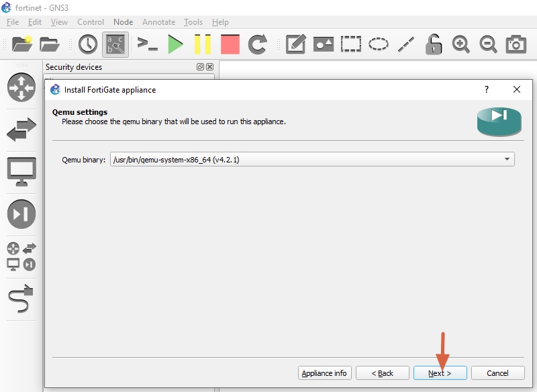Select the Insert a picture tool

(324, 44)
